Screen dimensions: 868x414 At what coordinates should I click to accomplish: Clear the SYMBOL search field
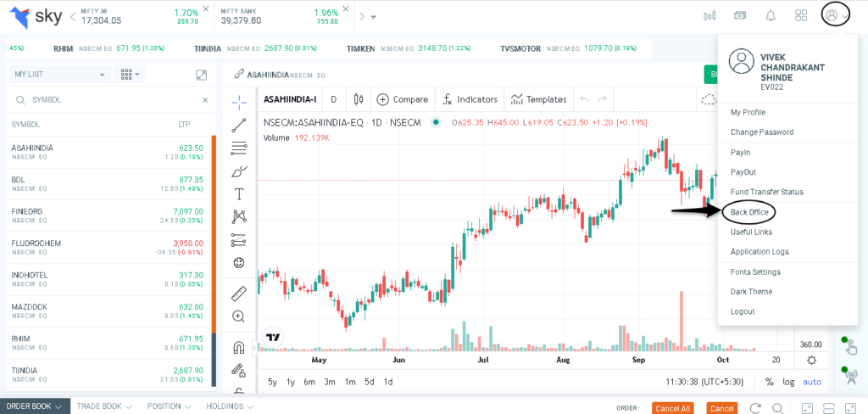[205, 100]
